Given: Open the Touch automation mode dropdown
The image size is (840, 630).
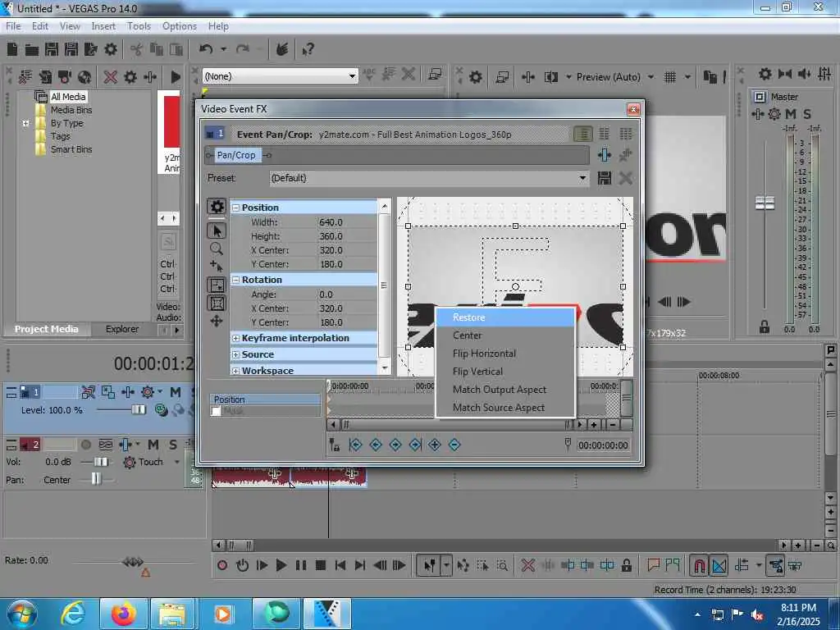Looking at the screenshot, I should [x=177, y=462].
